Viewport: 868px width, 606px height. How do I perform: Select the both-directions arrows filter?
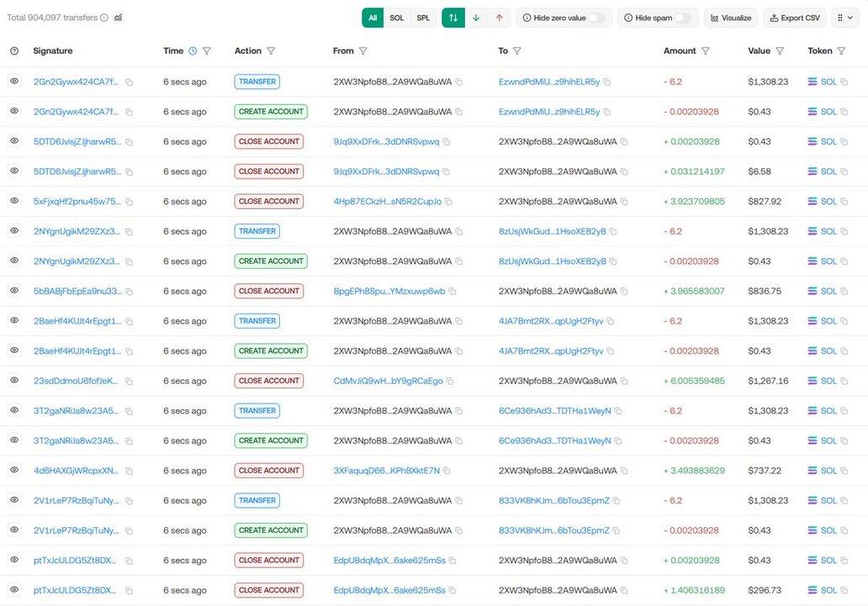(453, 18)
